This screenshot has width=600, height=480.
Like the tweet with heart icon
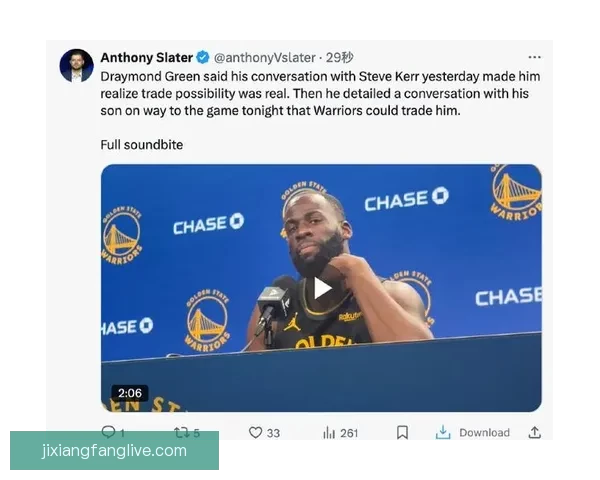[x=255, y=433]
